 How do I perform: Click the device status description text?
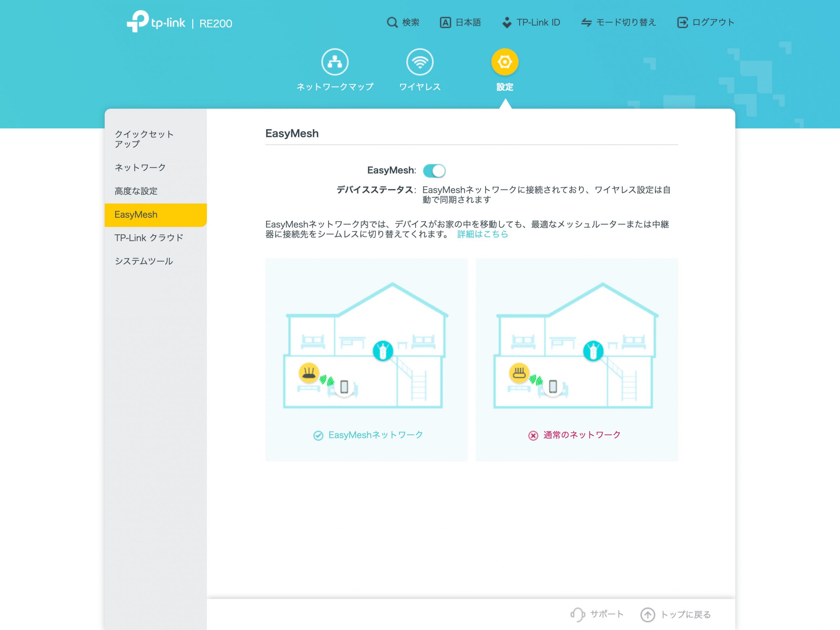(546, 195)
